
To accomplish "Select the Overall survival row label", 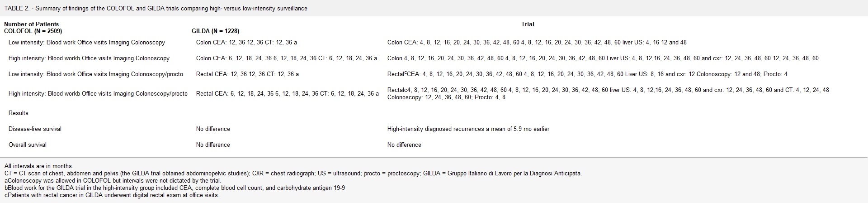I will (28, 145).
